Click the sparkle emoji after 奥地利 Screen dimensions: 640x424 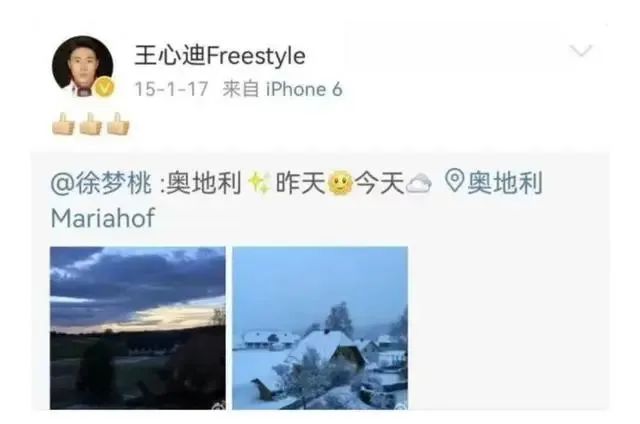point(259,183)
